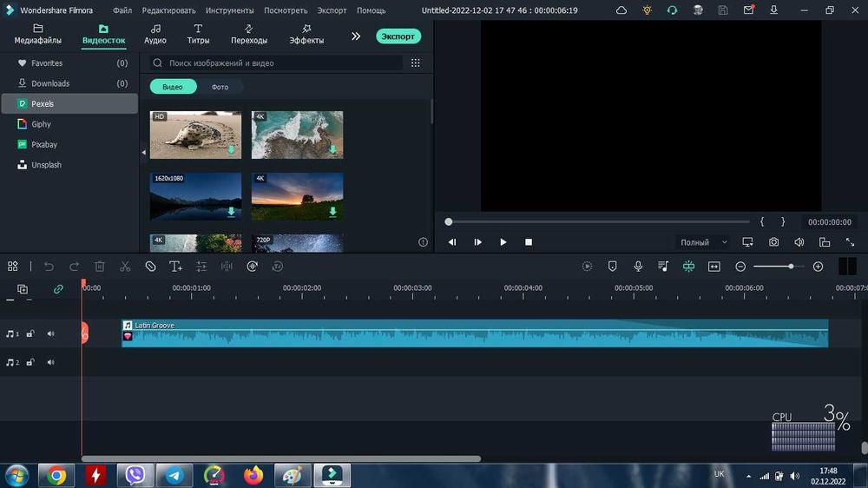Open the audio mixer icon
Screen dimensions: 868x488
click(x=663, y=267)
